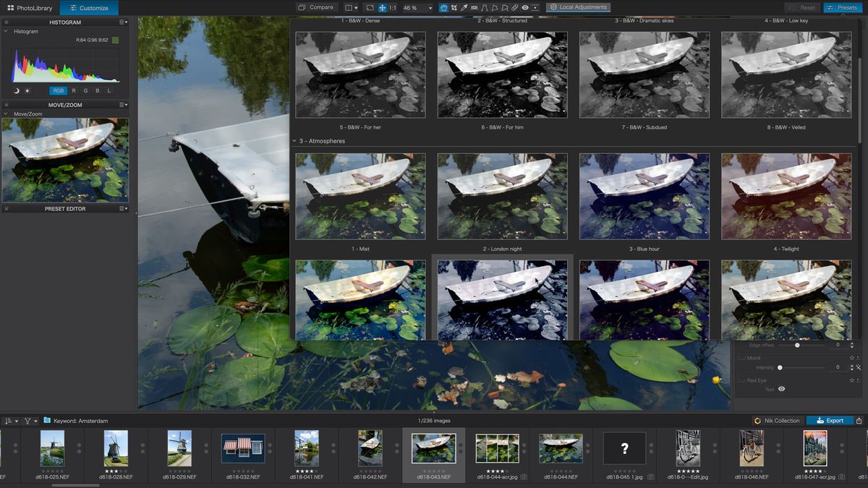Select the Horizon leveling tool
Screen dimensions: 868x488
[474, 7]
